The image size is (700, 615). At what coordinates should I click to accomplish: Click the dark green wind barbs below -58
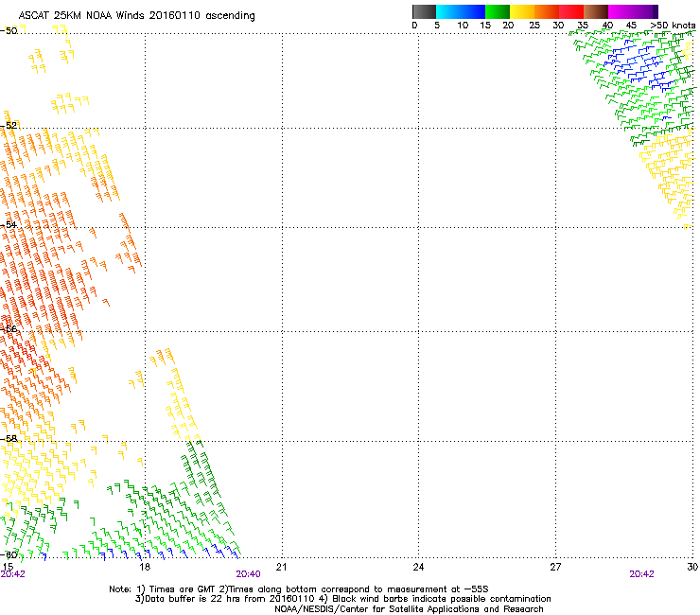click(x=201, y=469)
